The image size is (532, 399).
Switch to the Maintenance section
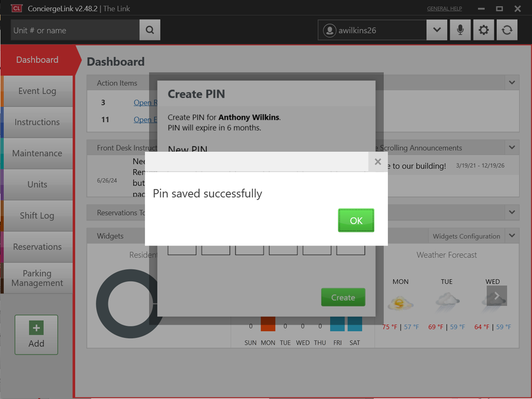click(37, 153)
